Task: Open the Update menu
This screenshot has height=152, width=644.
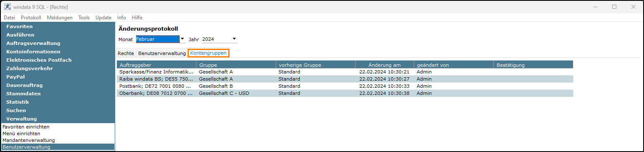Action: [103, 18]
